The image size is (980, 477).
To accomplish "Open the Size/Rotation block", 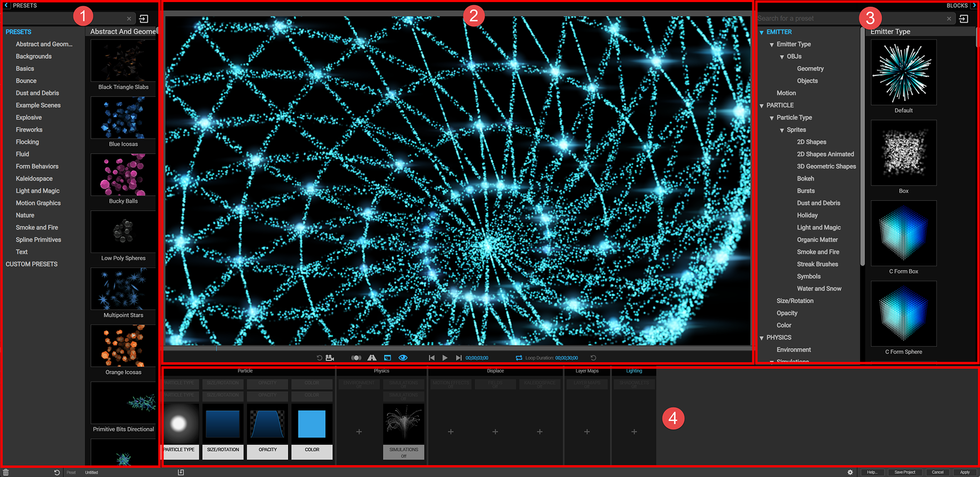I will 223,432.
